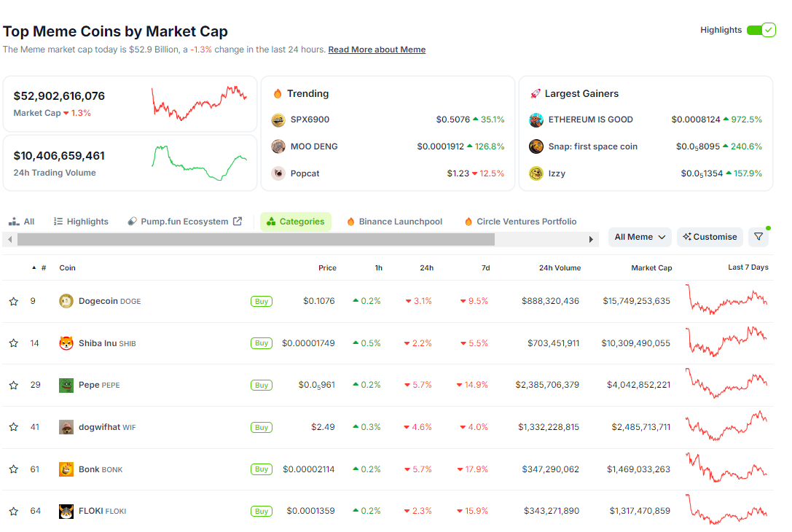Expand the All Meme dropdown
This screenshot has width=792, height=532.
(x=640, y=237)
